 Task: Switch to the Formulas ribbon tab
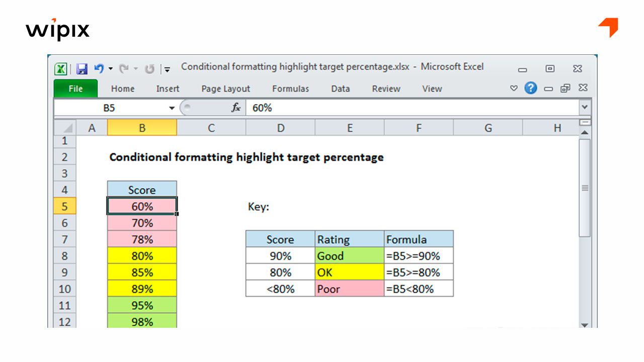tap(290, 88)
